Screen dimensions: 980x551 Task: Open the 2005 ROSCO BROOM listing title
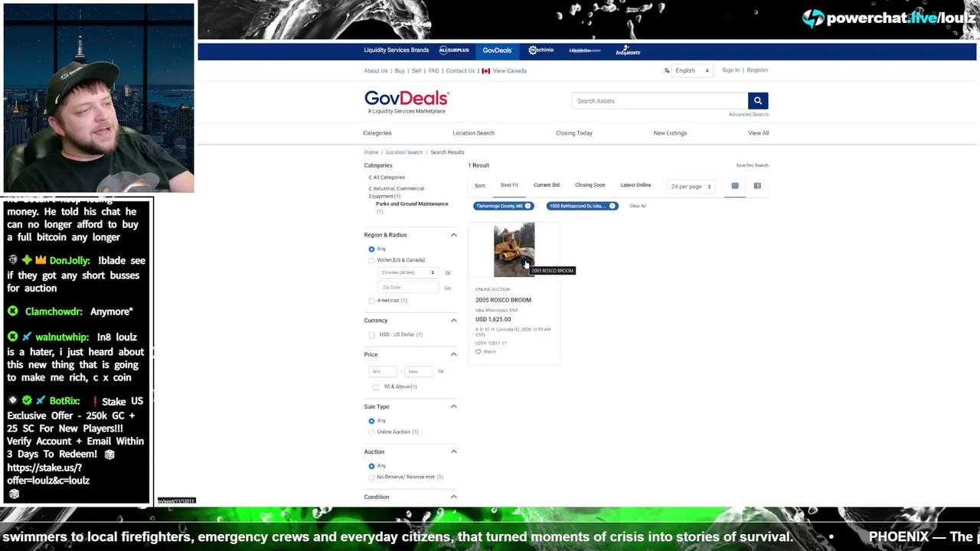(x=503, y=300)
